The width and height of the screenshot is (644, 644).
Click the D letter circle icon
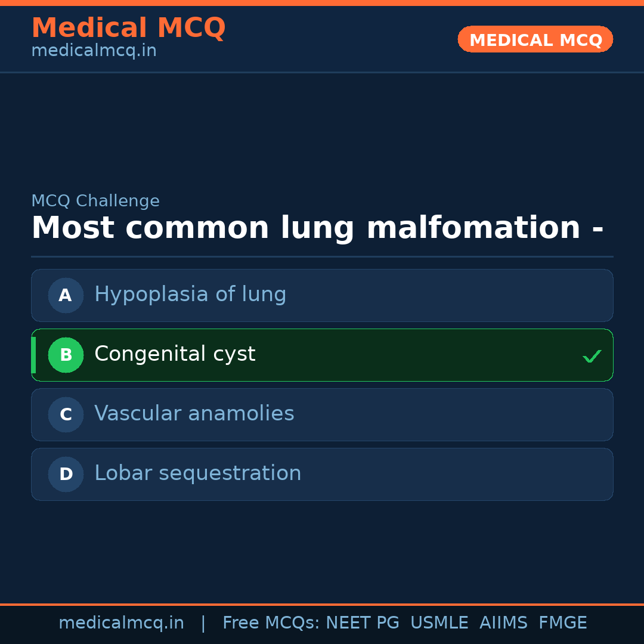coord(66,474)
